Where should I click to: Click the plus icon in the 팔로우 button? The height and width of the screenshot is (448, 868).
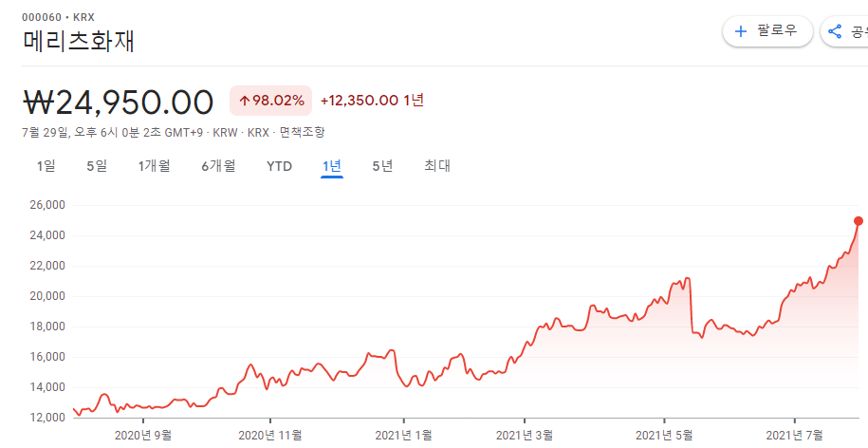click(x=740, y=31)
